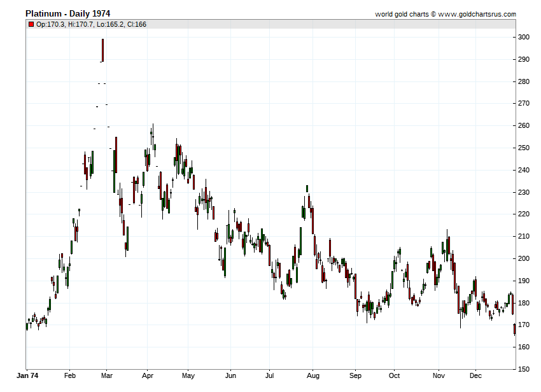Click the 190 price axis label

[x=524, y=281]
